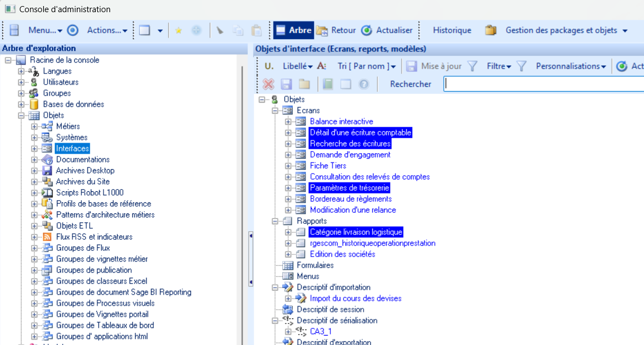
Task: Collapse the Descriptif d'importation node
Action: 275,287
